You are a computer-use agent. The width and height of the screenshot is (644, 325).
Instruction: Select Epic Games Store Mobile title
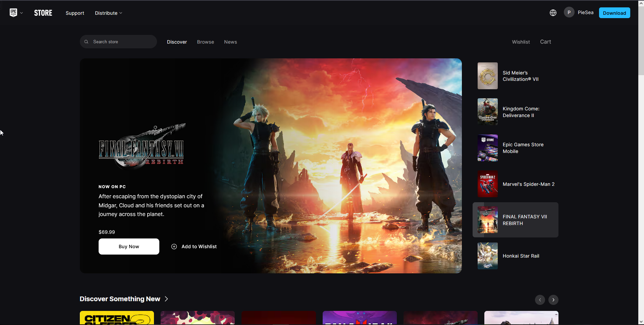point(523,148)
